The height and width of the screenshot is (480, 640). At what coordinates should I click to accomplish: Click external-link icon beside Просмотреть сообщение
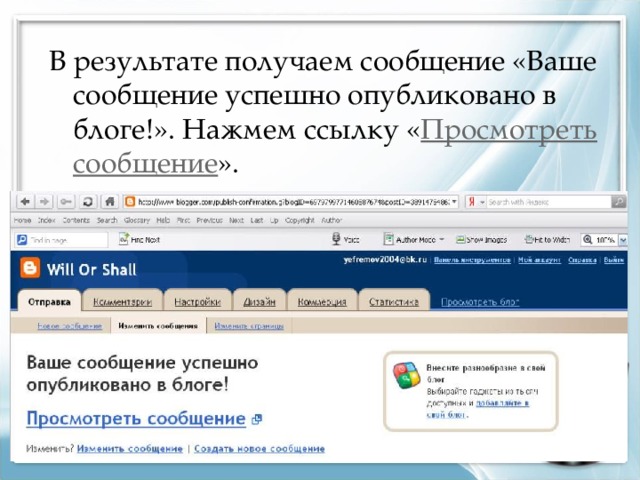point(256,419)
